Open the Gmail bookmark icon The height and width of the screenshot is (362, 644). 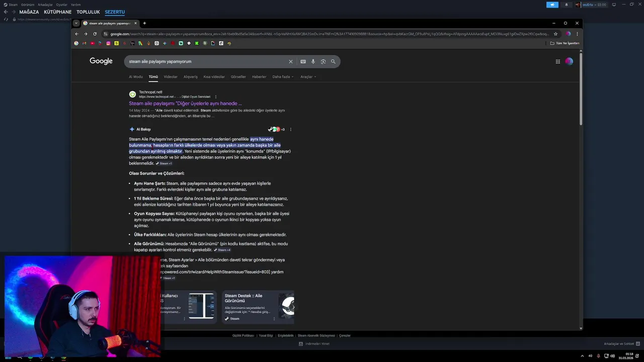pos(84,43)
